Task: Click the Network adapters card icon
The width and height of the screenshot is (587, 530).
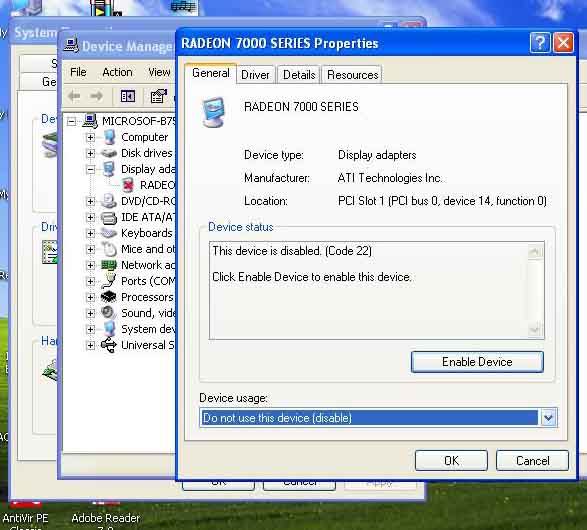Action: 109,265
